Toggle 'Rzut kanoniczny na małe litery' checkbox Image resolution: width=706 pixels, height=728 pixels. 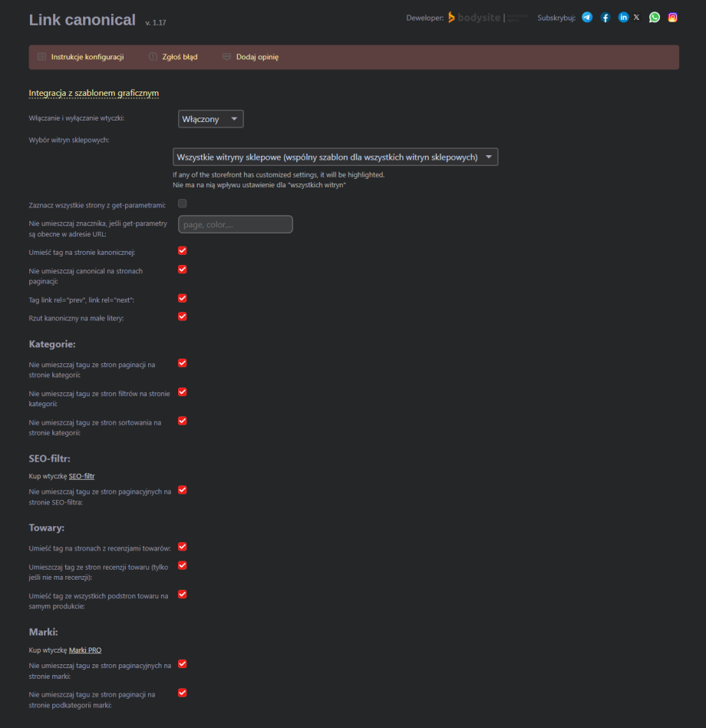[x=183, y=316]
